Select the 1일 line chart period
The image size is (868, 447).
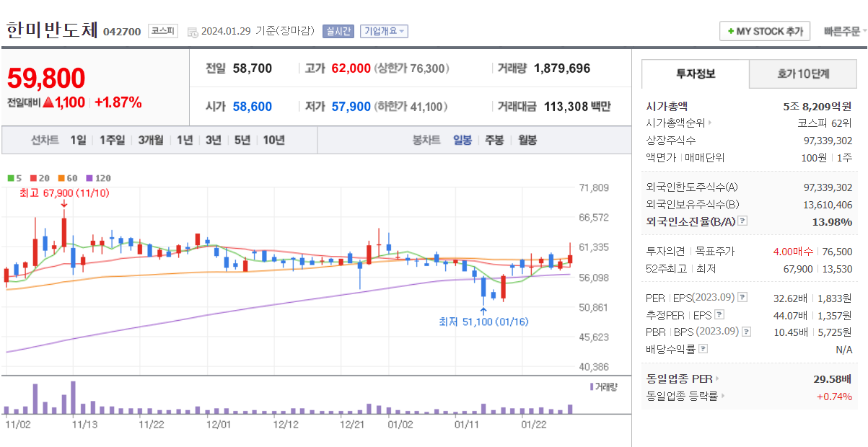79,140
